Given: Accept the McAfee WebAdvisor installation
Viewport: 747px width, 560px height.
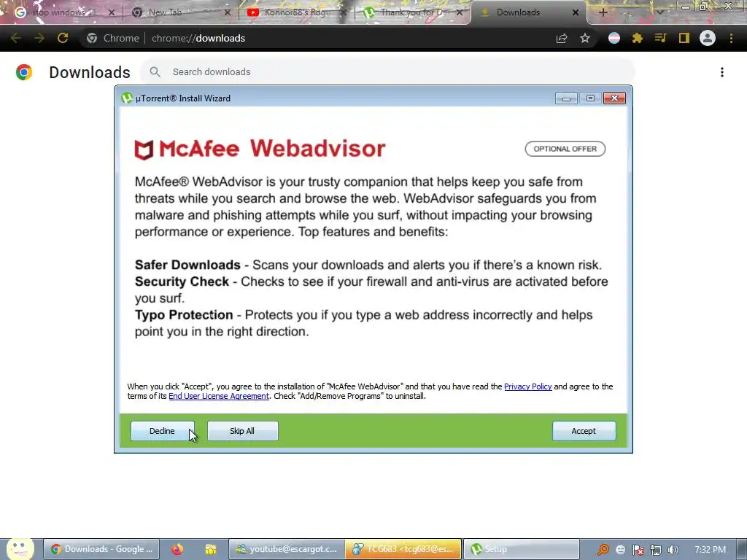Looking at the screenshot, I should pos(584,431).
